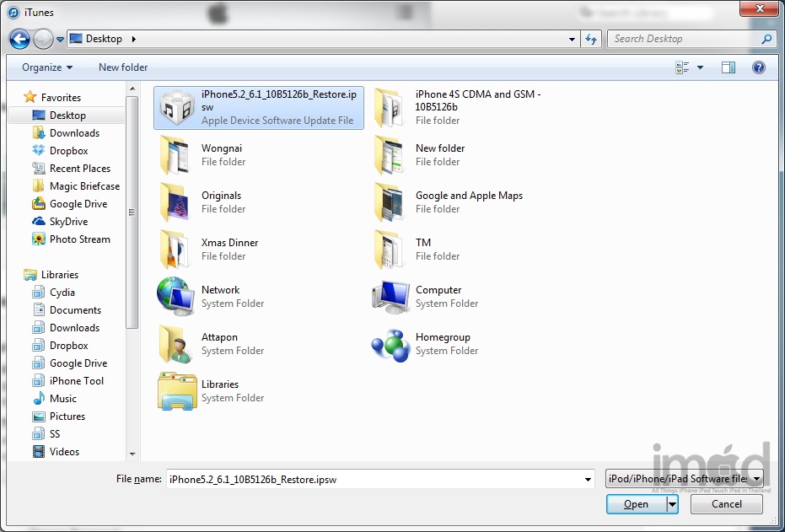
Task: Click the Search Desktop field
Action: click(x=683, y=39)
